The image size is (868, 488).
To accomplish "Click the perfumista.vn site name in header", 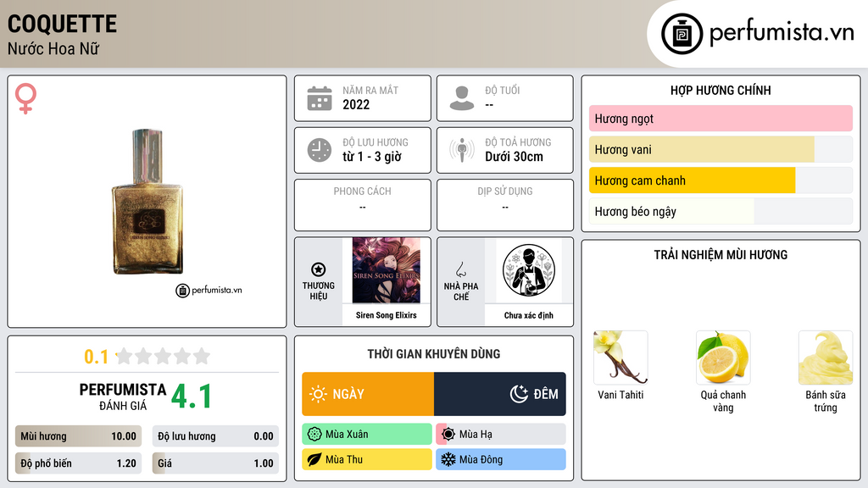I will pyautogui.click(x=782, y=33).
